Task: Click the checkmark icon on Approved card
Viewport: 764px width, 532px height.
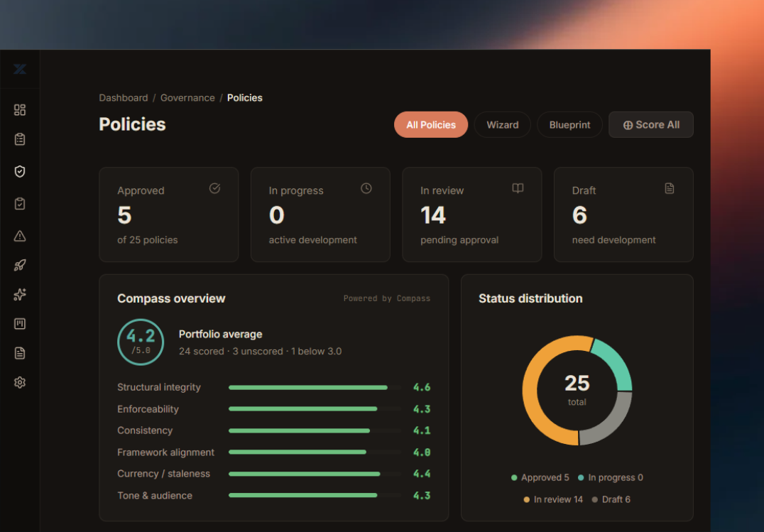Action: [214, 188]
